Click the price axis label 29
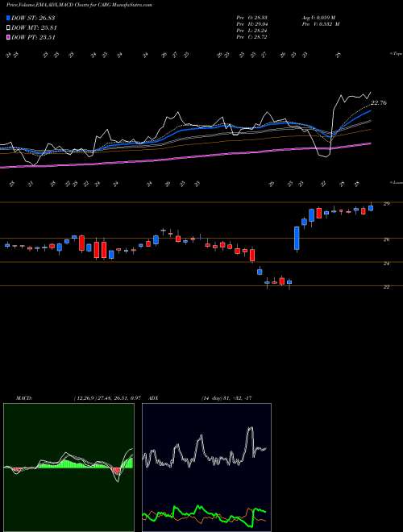403x532 pixels. pyautogui.click(x=386, y=203)
